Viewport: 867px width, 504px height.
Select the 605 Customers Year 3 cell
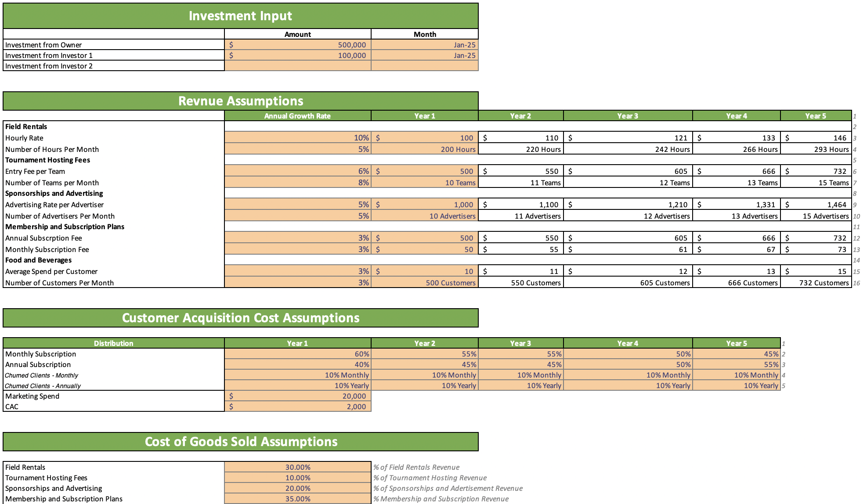628,283
